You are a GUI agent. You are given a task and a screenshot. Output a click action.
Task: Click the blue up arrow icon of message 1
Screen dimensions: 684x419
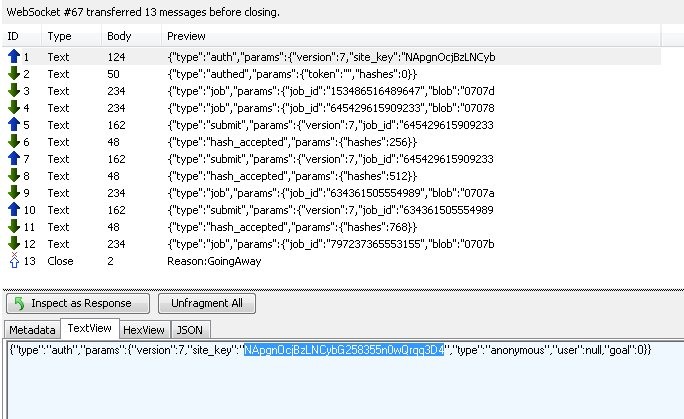14,56
